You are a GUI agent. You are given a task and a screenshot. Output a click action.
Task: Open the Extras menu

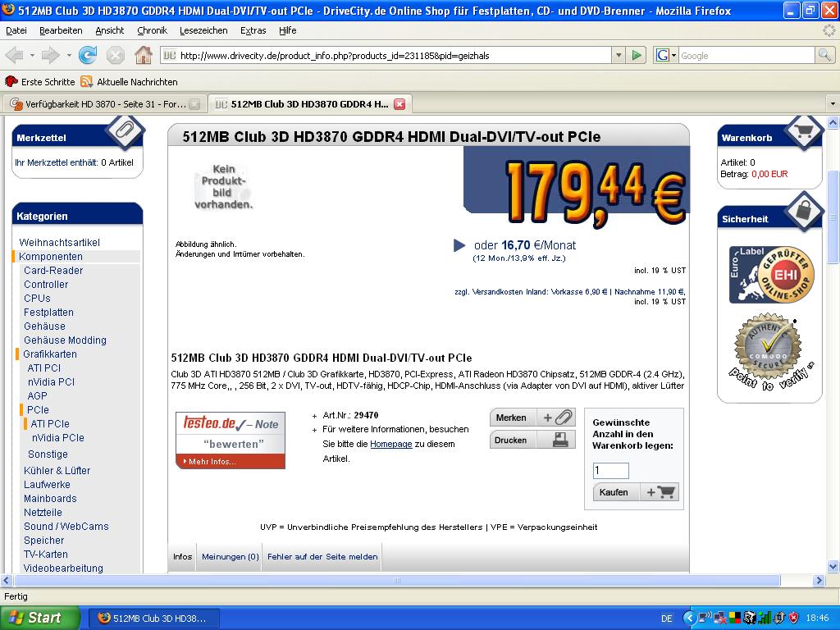(x=253, y=30)
